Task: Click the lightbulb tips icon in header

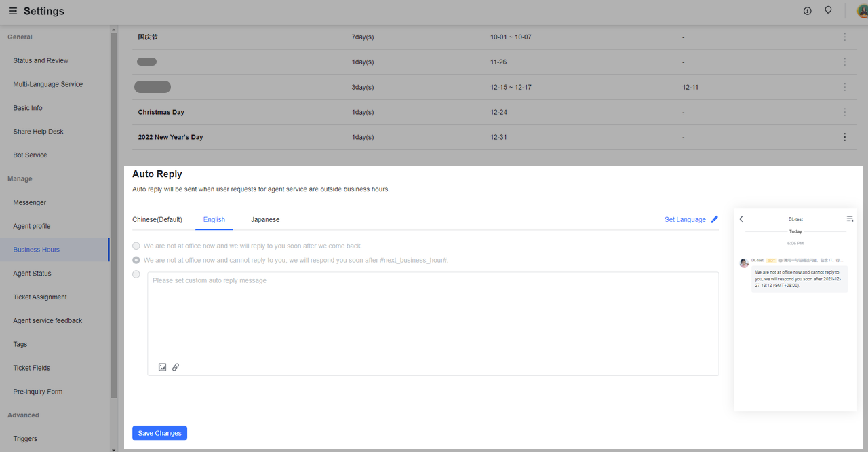Action: 828,11
